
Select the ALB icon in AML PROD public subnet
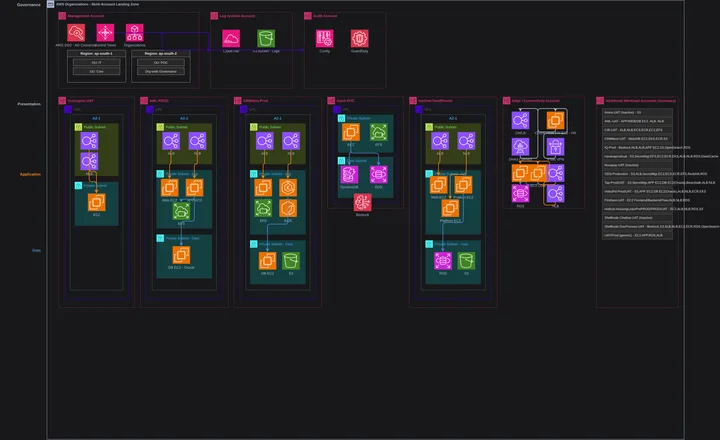pos(171,141)
